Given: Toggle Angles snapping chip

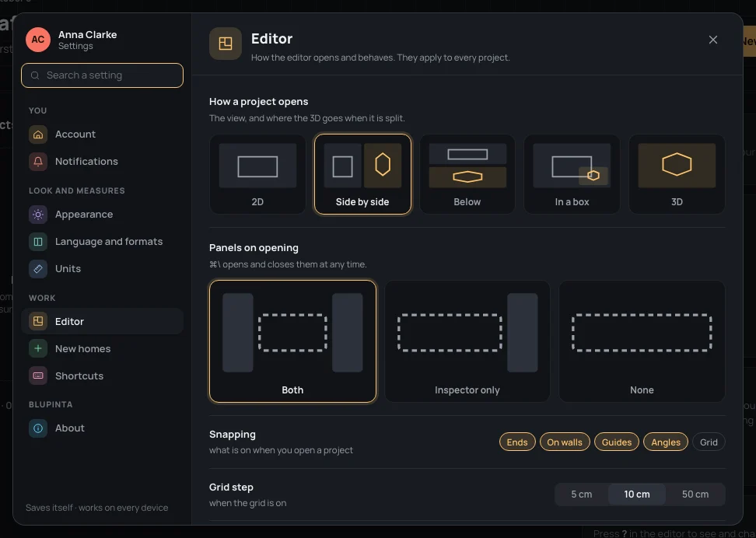Looking at the screenshot, I should click(x=666, y=442).
